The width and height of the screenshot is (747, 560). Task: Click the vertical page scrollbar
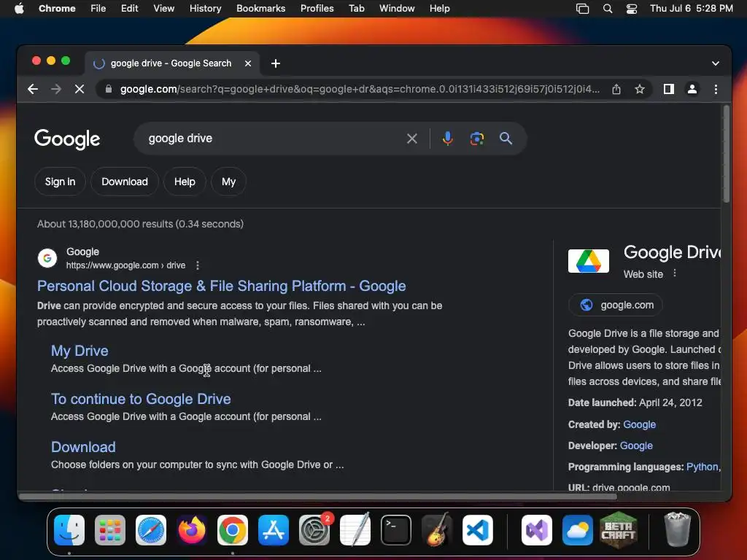[726, 154]
